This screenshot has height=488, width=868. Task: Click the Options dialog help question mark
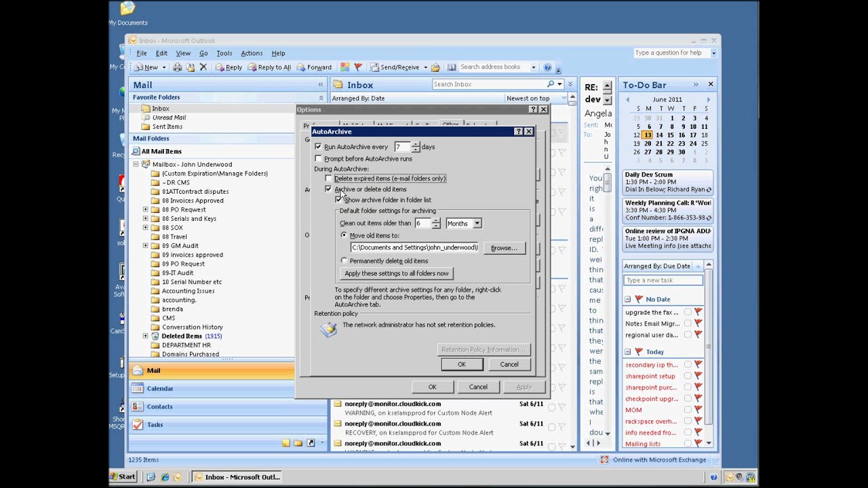pyautogui.click(x=532, y=109)
